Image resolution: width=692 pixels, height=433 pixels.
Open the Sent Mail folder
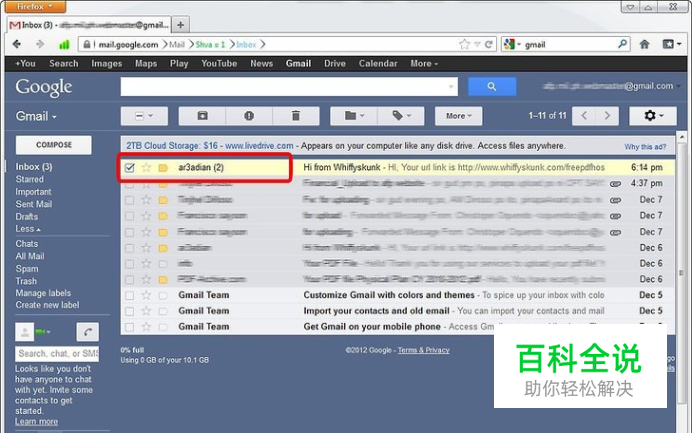coord(34,204)
